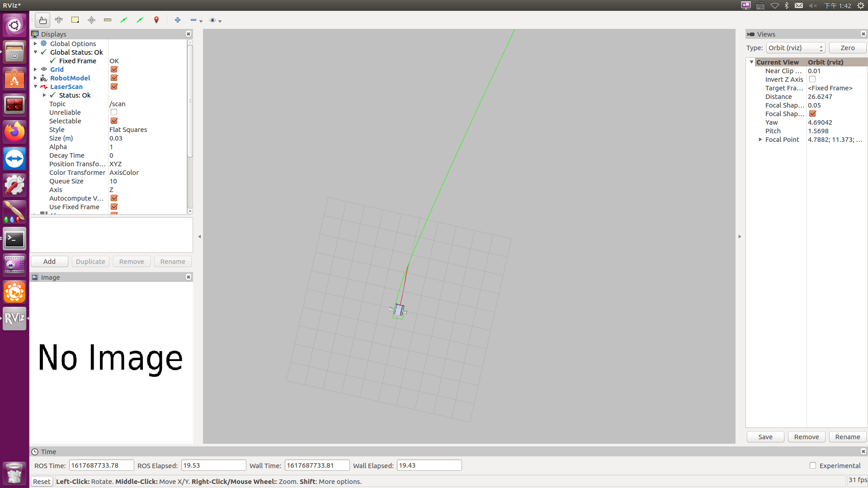868x488 pixels.
Task: Select the Move Camera tool
Action: [x=59, y=20]
